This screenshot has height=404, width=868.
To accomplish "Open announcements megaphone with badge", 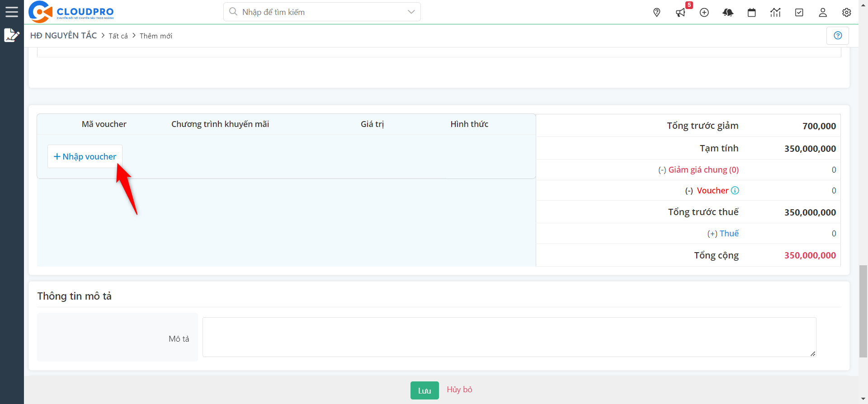I will [x=681, y=13].
